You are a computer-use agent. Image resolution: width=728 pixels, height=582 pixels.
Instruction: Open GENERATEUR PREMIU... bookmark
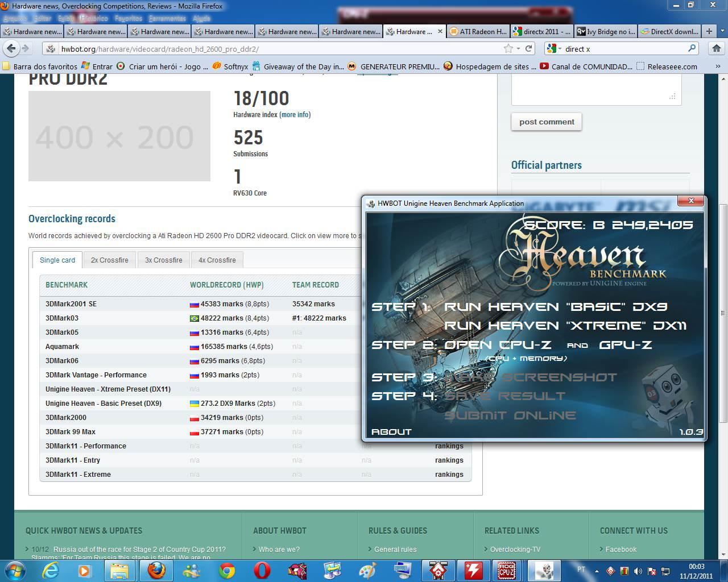click(394, 66)
